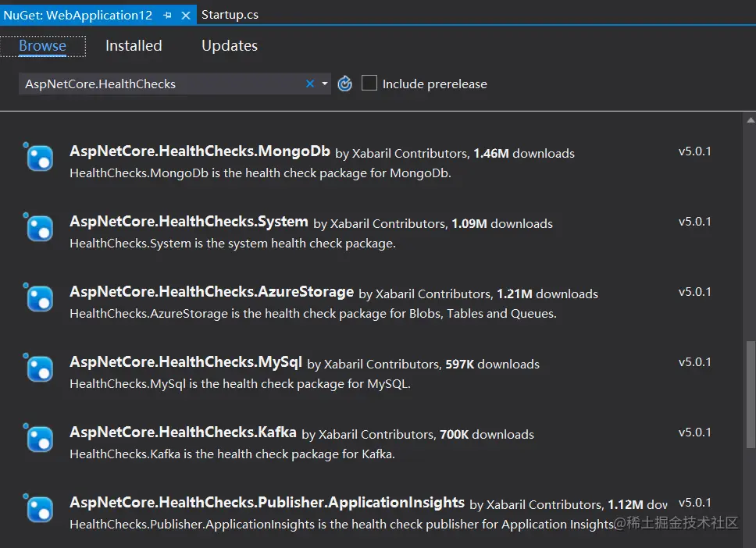Click the scrollbar up arrow
The width and height of the screenshot is (756, 548).
pos(751,120)
